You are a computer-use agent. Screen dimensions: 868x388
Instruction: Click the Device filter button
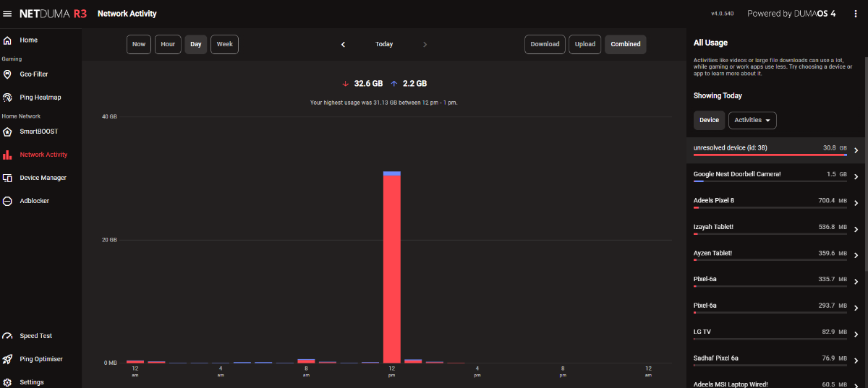pyautogui.click(x=709, y=120)
